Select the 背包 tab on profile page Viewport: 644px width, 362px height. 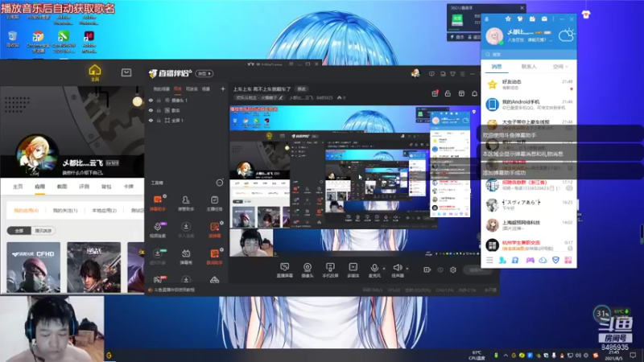[106, 187]
